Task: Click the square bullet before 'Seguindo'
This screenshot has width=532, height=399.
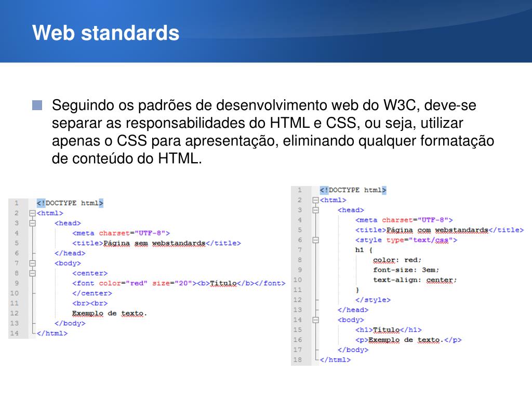Action: click(37, 105)
